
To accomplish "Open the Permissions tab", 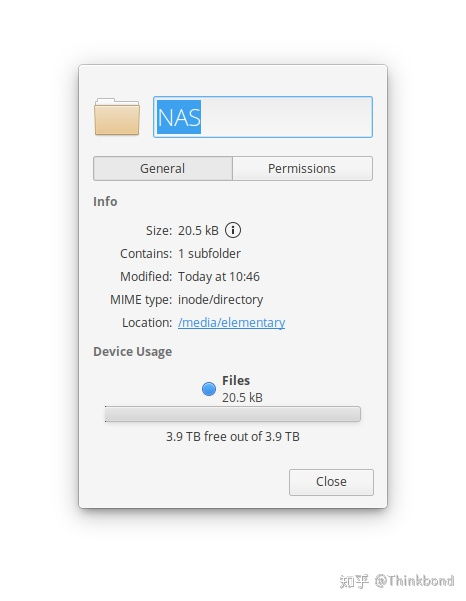I will click(x=302, y=168).
